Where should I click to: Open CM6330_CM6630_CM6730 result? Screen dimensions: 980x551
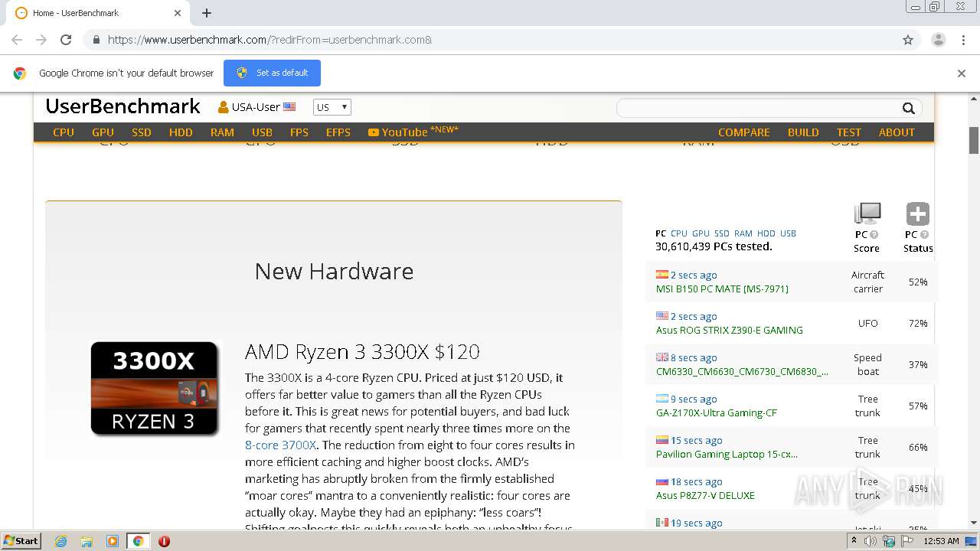(742, 371)
